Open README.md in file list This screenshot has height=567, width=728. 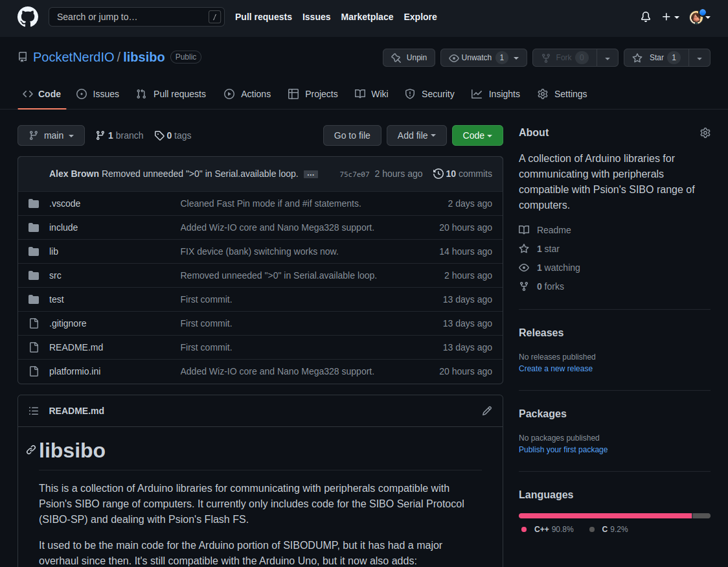[x=76, y=347]
